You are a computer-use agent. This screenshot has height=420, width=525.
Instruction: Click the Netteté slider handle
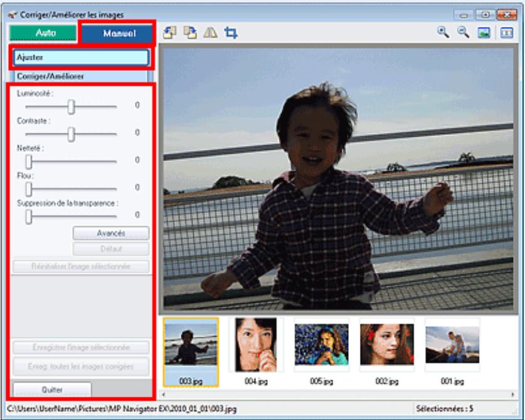(29, 162)
